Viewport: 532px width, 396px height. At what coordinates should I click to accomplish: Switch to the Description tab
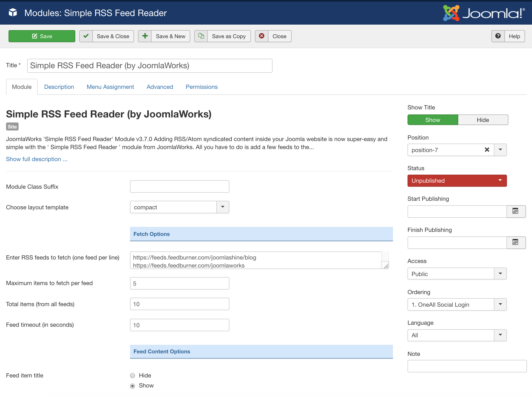point(59,87)
